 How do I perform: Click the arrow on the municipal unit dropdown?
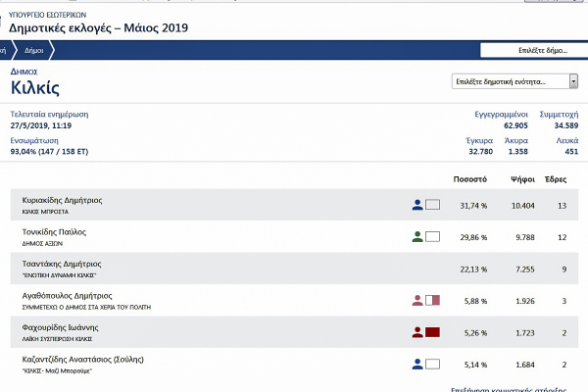(x=571, y=81)
